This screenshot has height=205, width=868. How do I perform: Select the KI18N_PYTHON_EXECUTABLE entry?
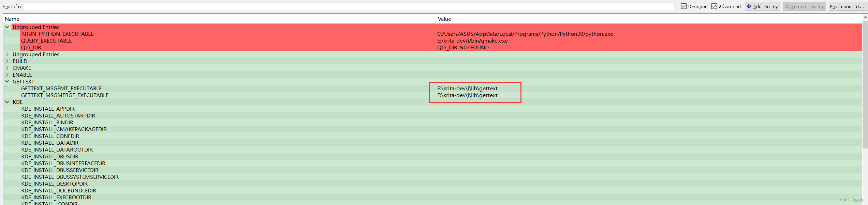click(57, 34)
